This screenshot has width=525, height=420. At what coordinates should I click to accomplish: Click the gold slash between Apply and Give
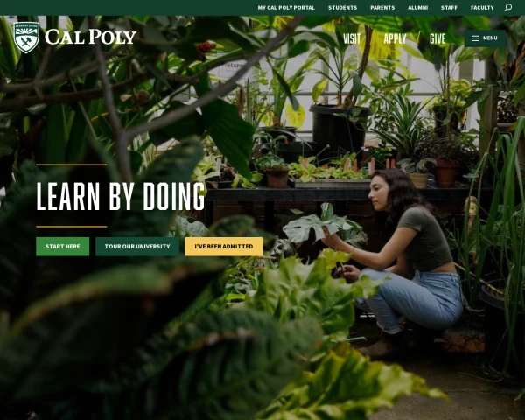click(418, 38)
